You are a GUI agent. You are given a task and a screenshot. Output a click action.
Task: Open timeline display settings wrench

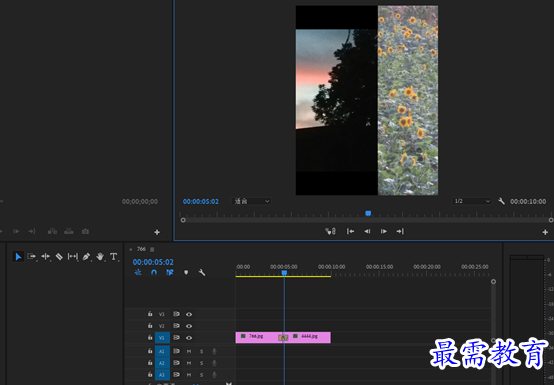(x=202, y=272)
